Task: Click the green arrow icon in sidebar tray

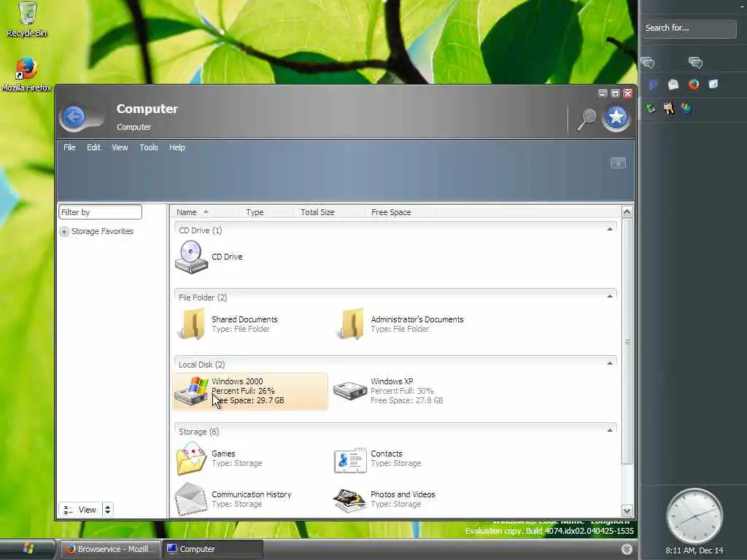Action: (x=651, y=109)
